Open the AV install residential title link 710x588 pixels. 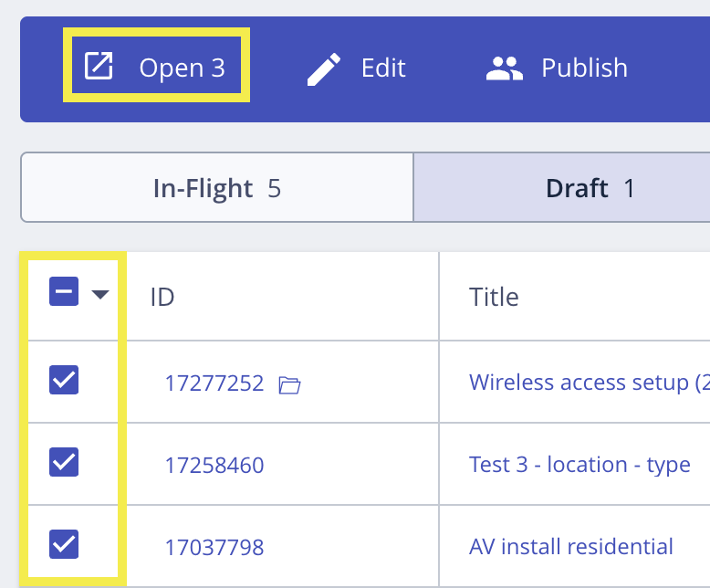[571, 547]
